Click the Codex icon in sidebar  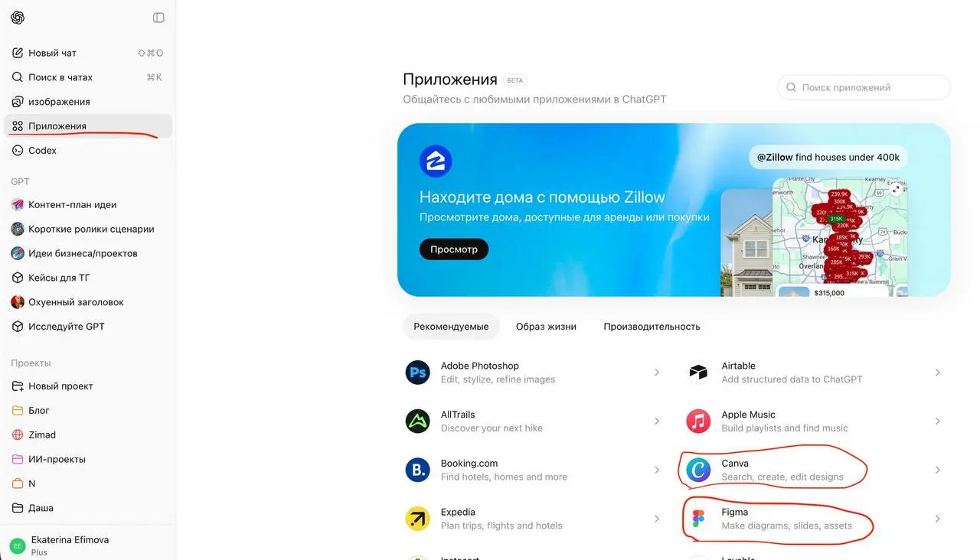click(18, 151)
